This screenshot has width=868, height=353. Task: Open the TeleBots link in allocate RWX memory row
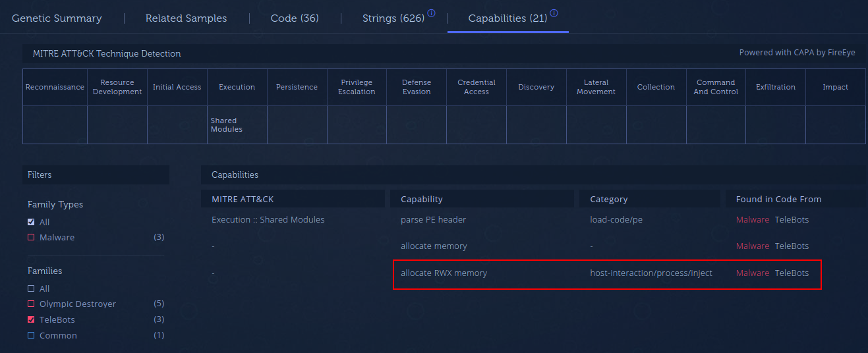pos(792,273)
